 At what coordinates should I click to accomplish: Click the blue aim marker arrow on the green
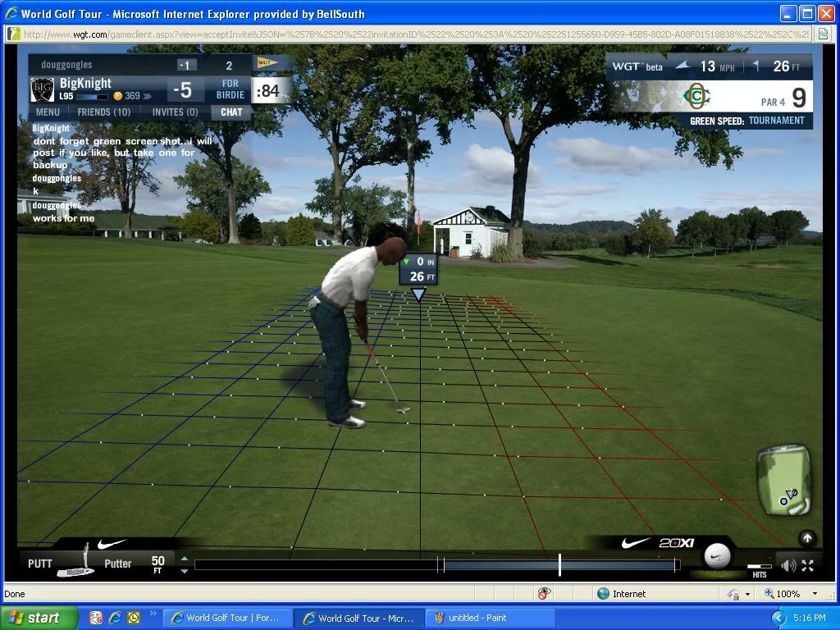(418, 294)
